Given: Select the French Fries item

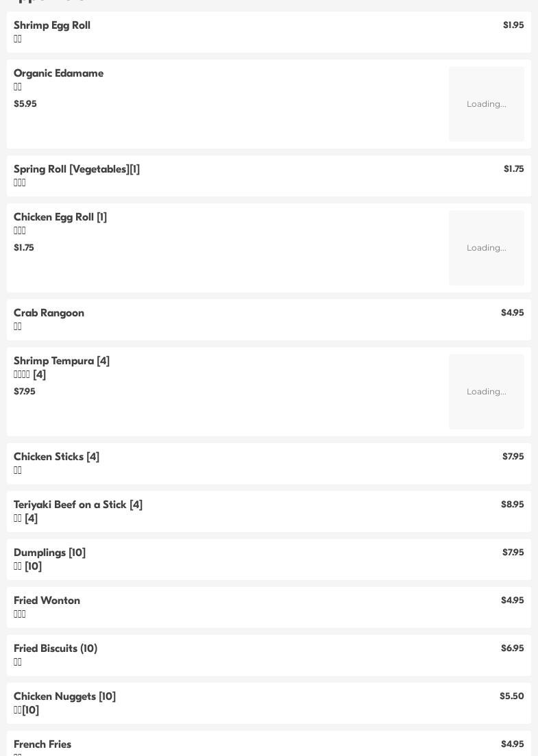Looking at the screenshot, I should click(x=42, y=744).
